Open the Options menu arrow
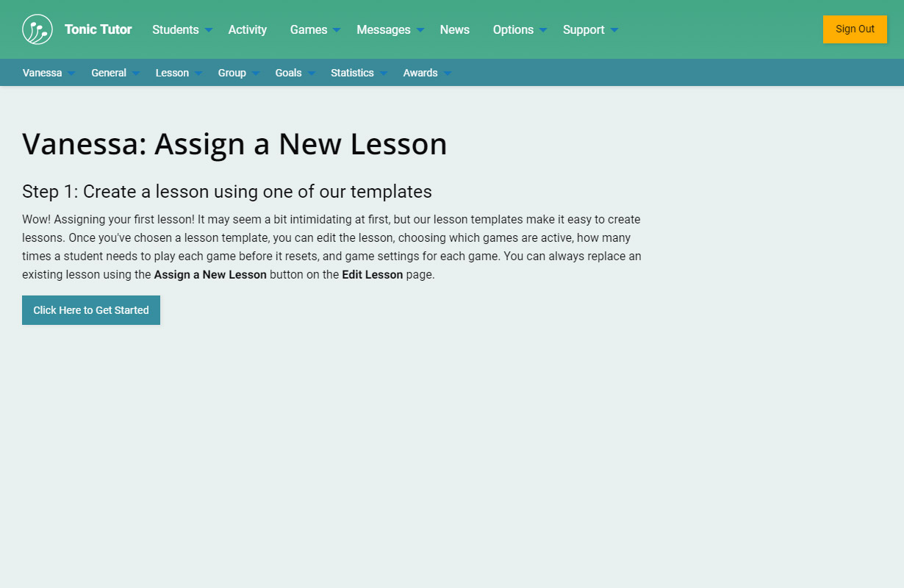Image resolution: width=904 pixels, height=588 pixels. click(543, 30)
